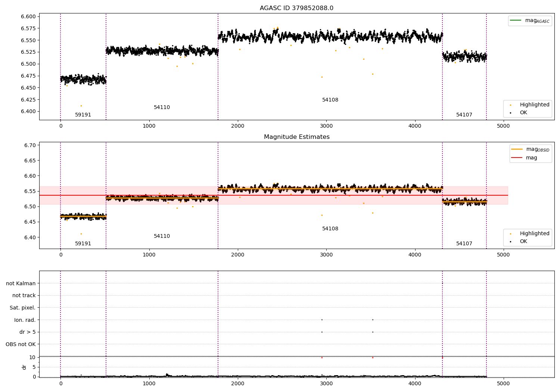Screen dimensions: 560x392
Task: Click the 'Sat. pixel.' flag row label
Action: point(23,308)
